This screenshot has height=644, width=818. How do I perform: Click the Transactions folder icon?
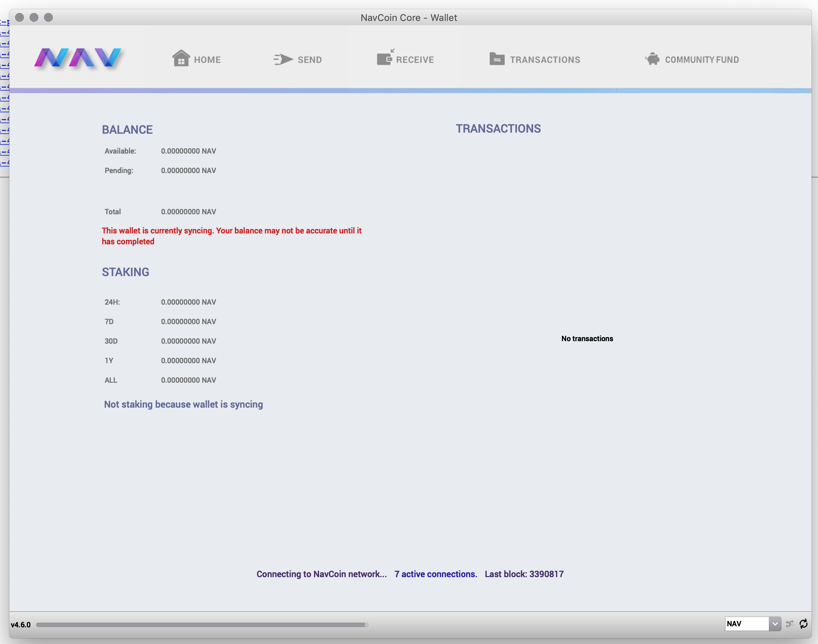pos(497,59)
